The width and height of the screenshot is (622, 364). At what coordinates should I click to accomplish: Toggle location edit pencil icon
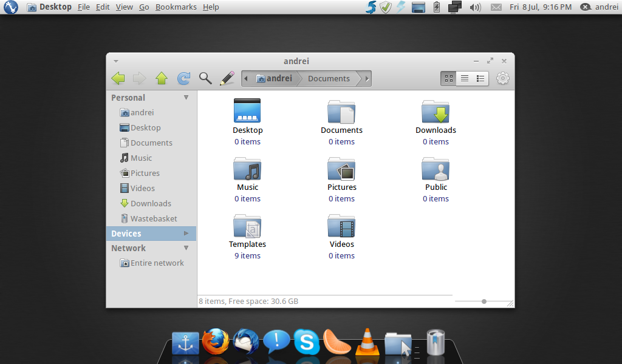click(x=227, y=78)
